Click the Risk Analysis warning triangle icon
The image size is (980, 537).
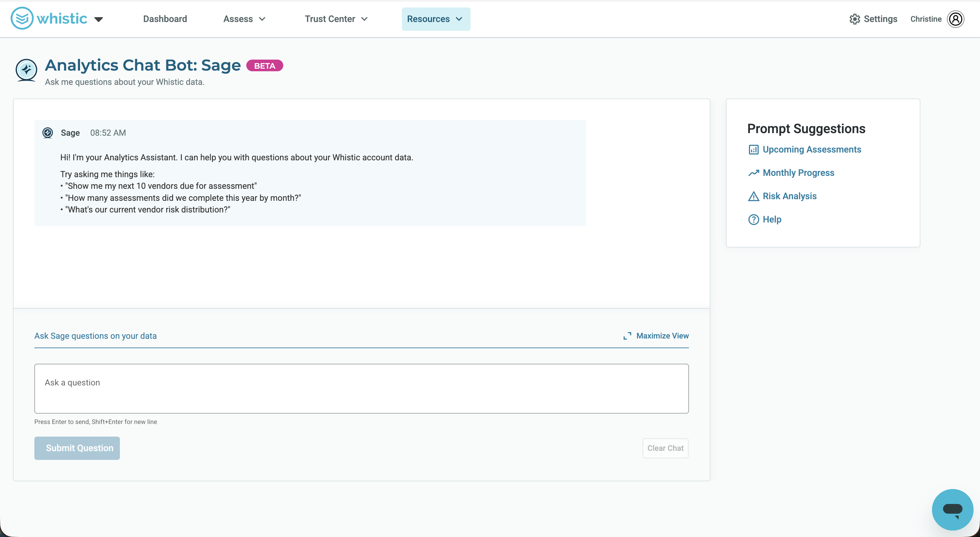pyautogui.click(x=753, y=196)
